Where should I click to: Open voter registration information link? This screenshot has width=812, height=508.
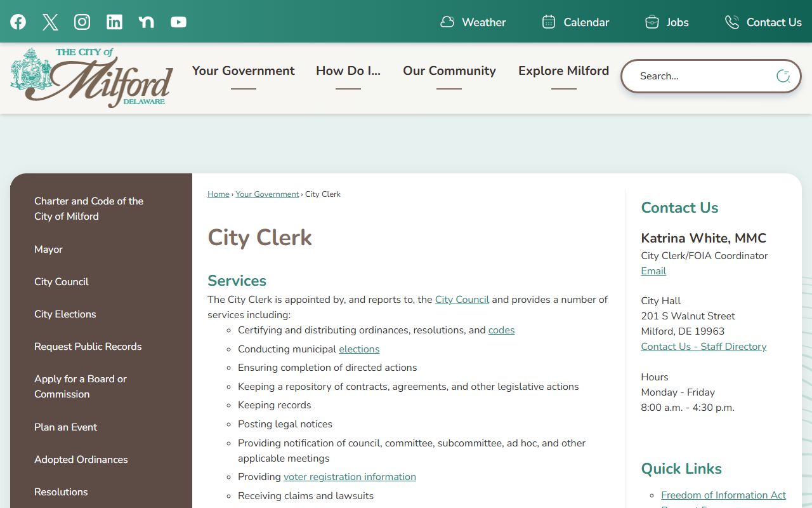(x=350, y=477)
